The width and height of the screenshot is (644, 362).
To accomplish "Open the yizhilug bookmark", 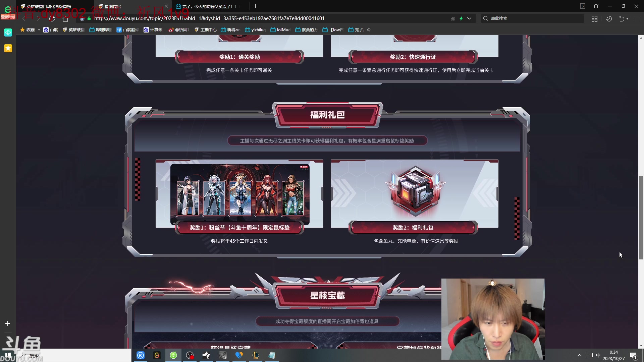I will (x=255, y=30).
